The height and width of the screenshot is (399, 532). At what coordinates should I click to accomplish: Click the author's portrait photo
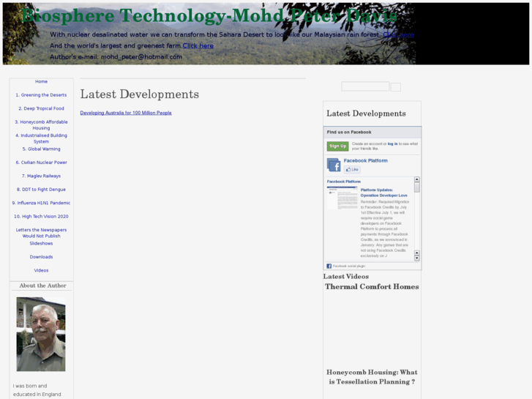(41, 334)
